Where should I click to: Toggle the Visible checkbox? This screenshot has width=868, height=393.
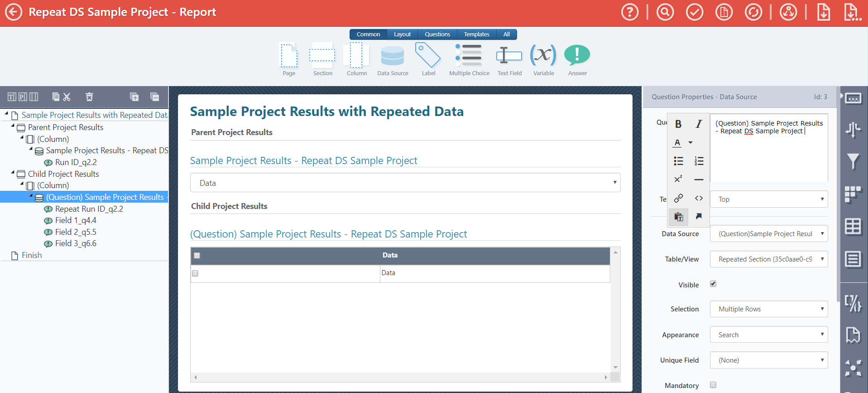click(x=713, y=284)
